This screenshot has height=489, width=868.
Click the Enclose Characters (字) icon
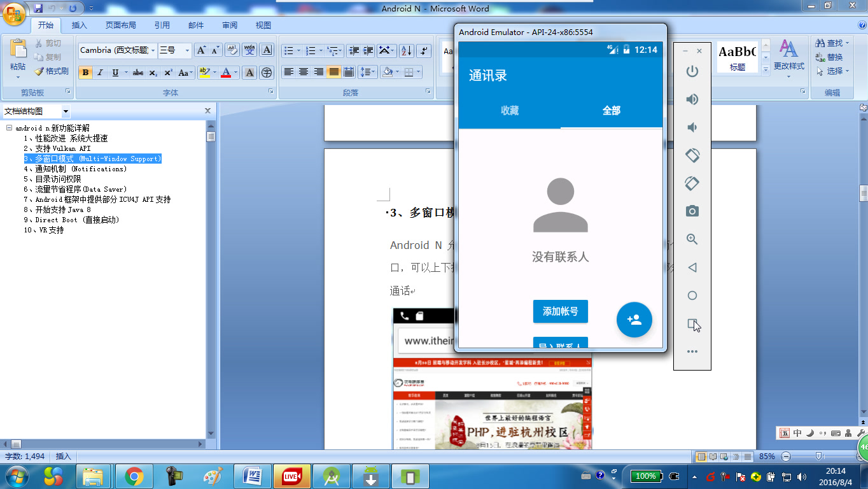[267, 72]
